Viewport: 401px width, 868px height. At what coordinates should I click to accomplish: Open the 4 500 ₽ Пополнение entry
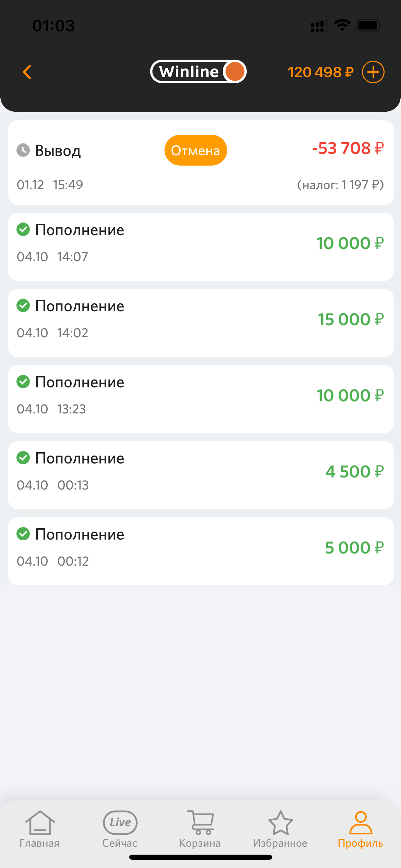[x=201, y=475]
